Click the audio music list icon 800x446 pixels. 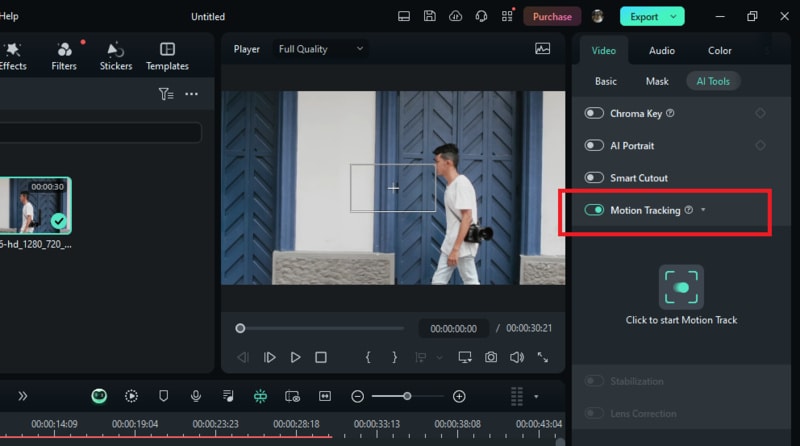tap(228, 396)
